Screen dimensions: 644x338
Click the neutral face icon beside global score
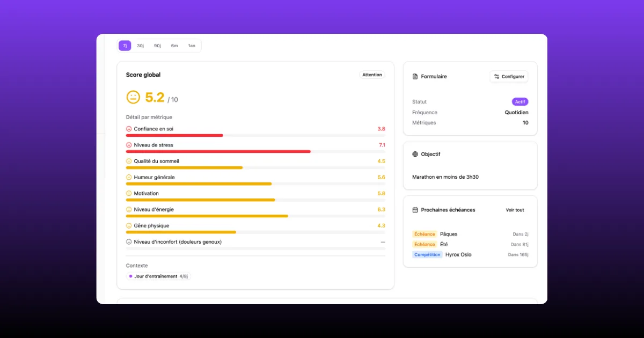[x=133, y=97]
